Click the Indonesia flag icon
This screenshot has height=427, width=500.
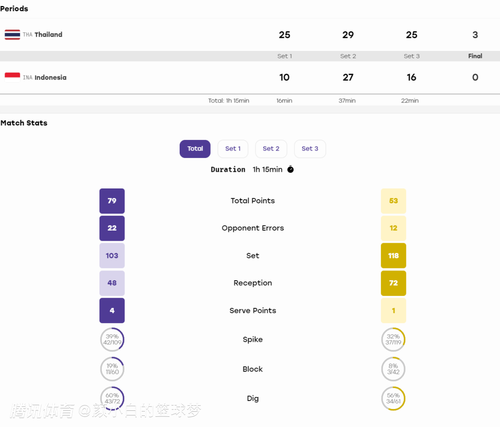[12, 77]
